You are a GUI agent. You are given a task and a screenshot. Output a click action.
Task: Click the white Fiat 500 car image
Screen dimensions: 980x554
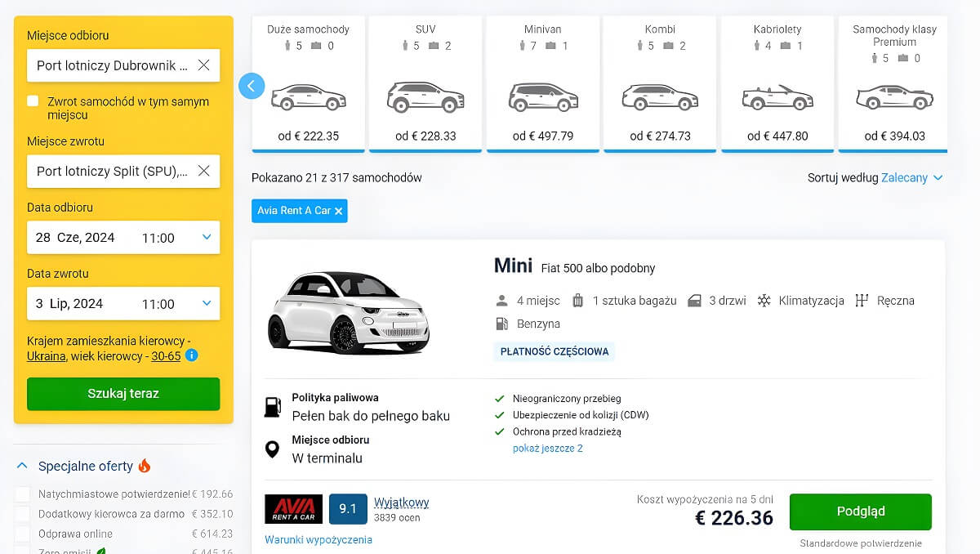[349, 311]
